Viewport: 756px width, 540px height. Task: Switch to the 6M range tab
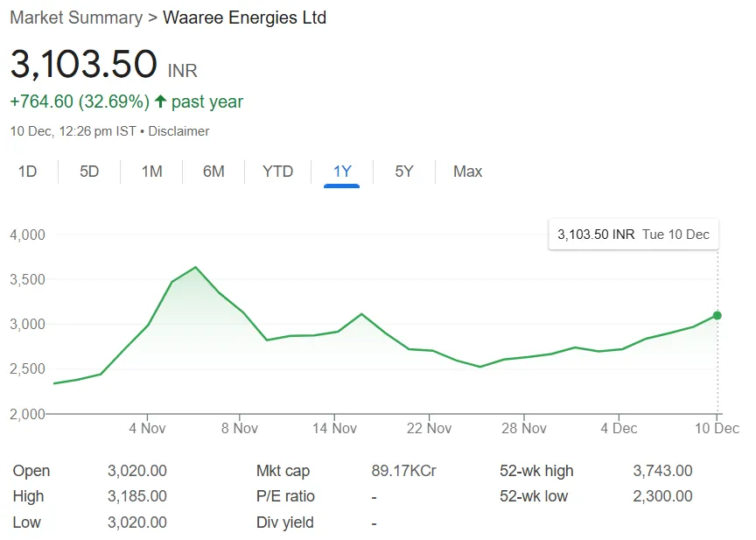[x=213, y=172]
